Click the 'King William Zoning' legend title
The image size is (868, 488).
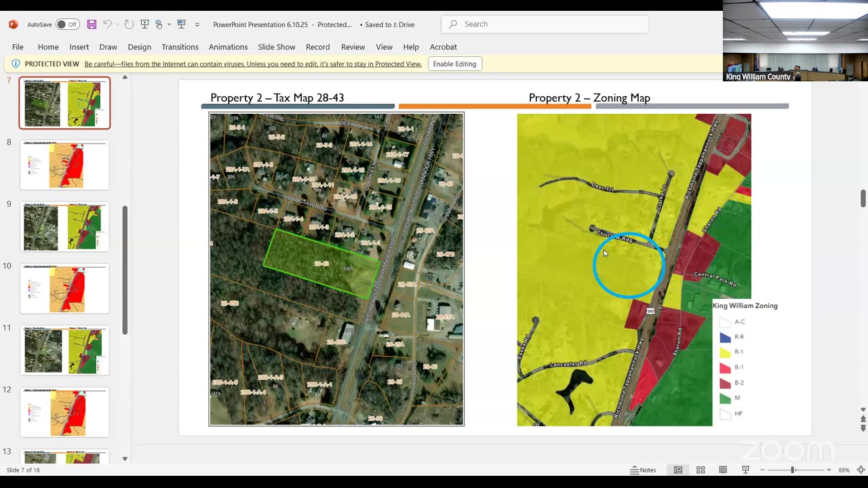(x=745, y=306)
